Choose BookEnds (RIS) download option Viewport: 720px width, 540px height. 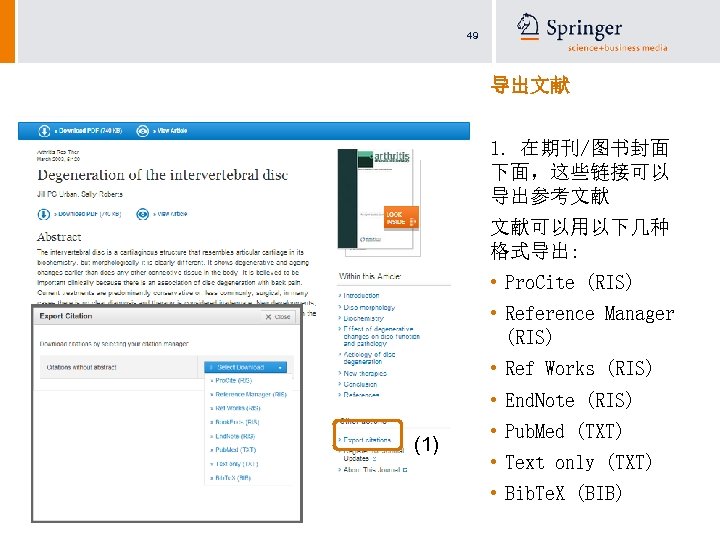(235, 422)
